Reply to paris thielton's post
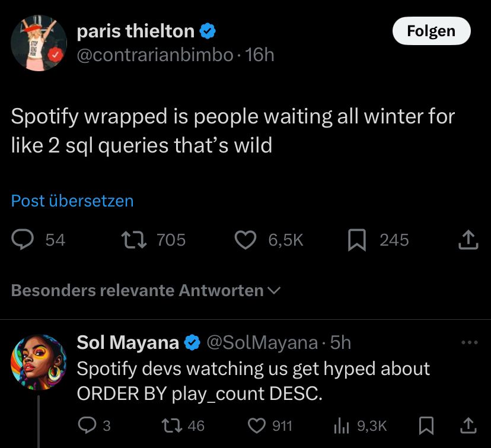This screenshot has height=448, width=491. click(24, 240)
